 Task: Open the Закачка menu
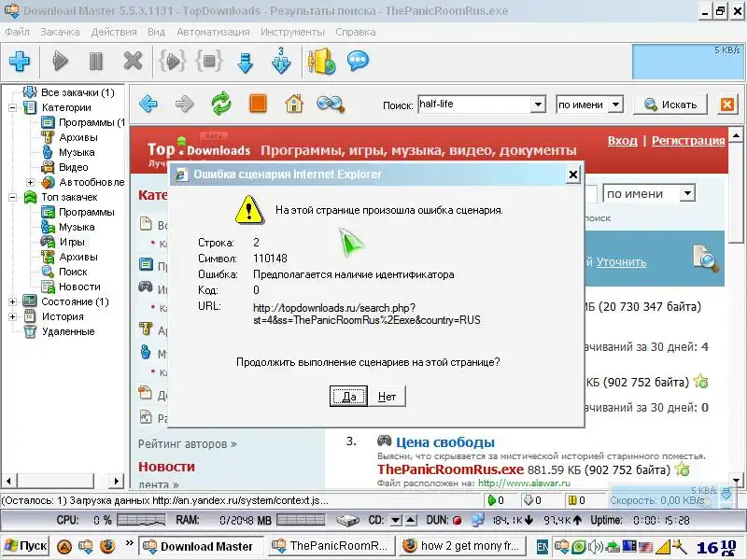[x=60, y=32]
